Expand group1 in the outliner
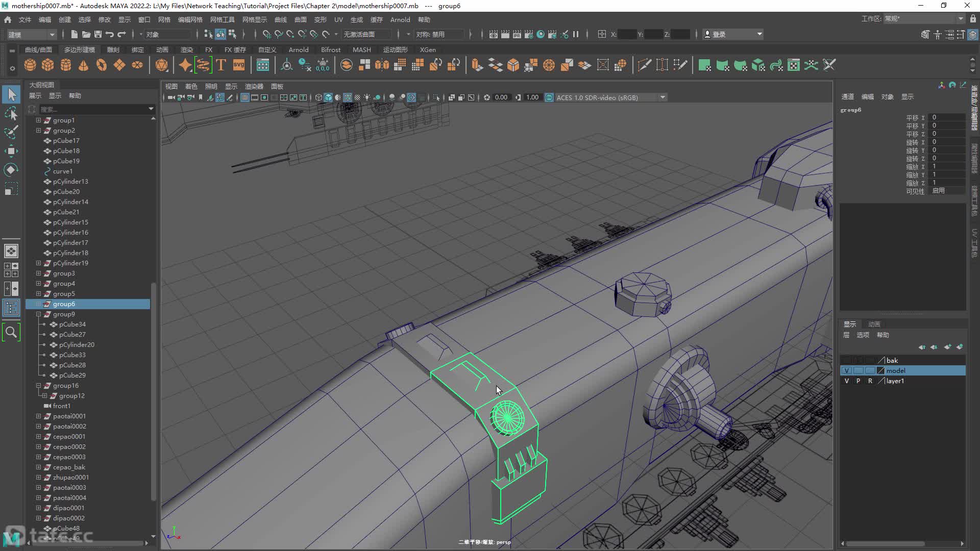This screenshot has height=551, width=980. click(38, 120)
